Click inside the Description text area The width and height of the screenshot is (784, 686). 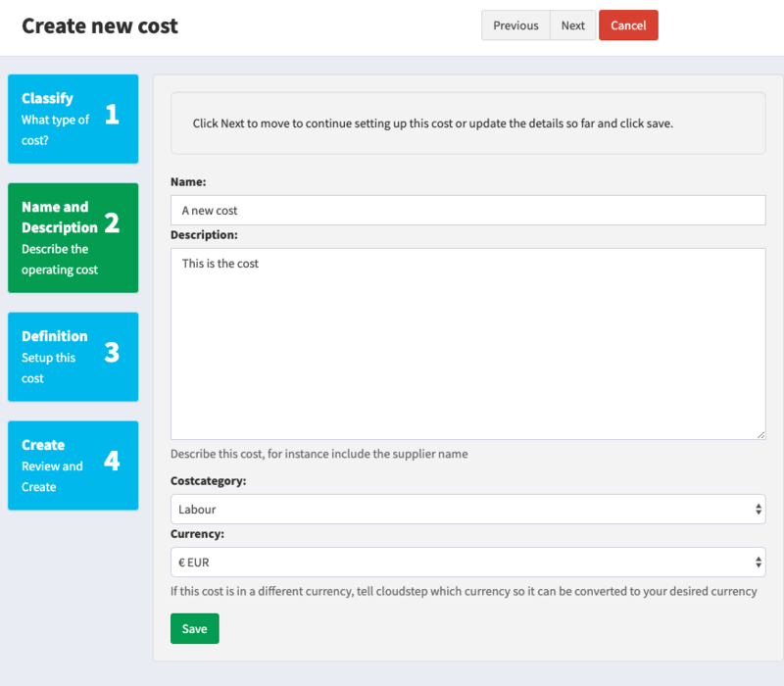pos(468,344)
